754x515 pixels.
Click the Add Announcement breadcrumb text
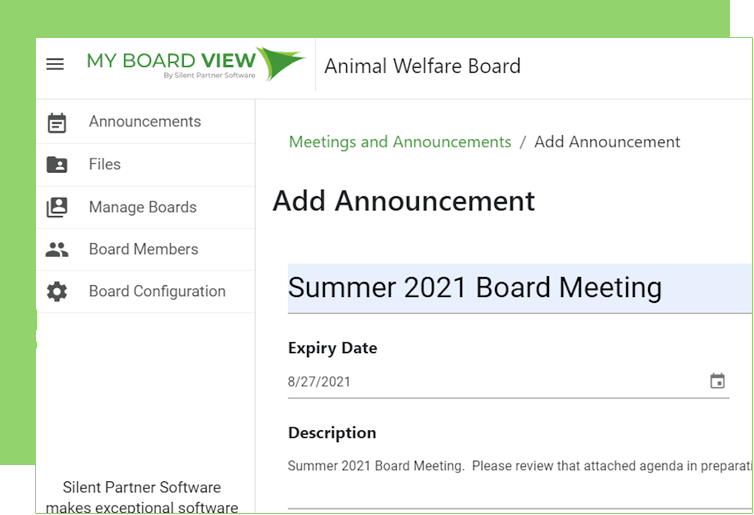(x=607, y=142)
